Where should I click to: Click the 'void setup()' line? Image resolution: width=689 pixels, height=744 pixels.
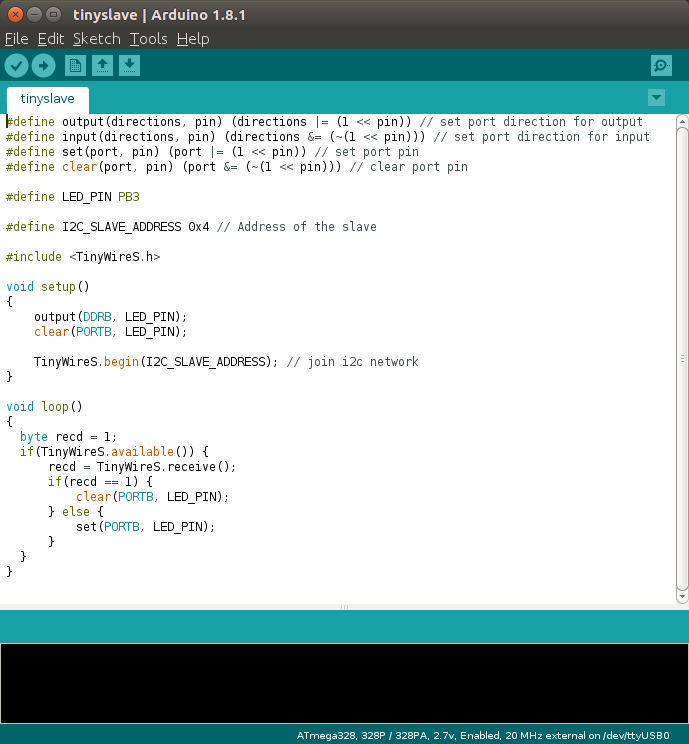pyautogui.click(x=47, y=287)
